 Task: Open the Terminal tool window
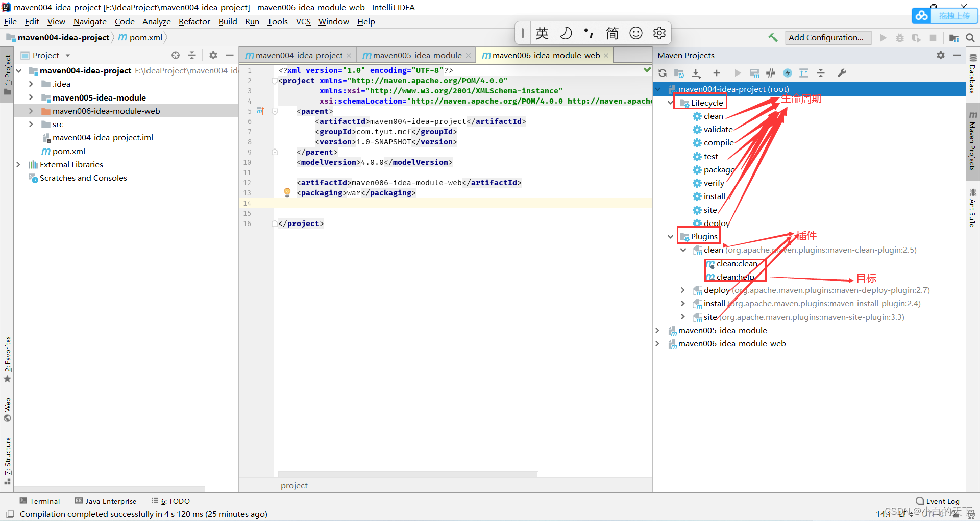click(x=40, y=501)
